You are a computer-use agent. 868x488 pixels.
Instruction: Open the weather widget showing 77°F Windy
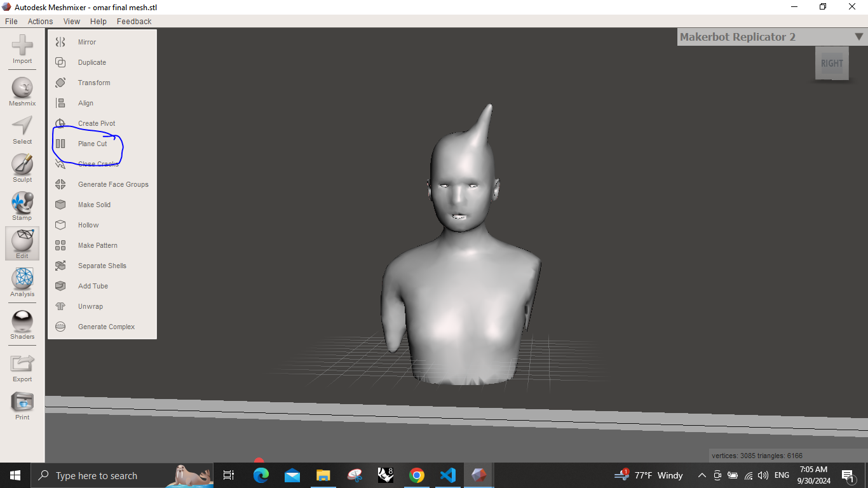tap(649, 475)
